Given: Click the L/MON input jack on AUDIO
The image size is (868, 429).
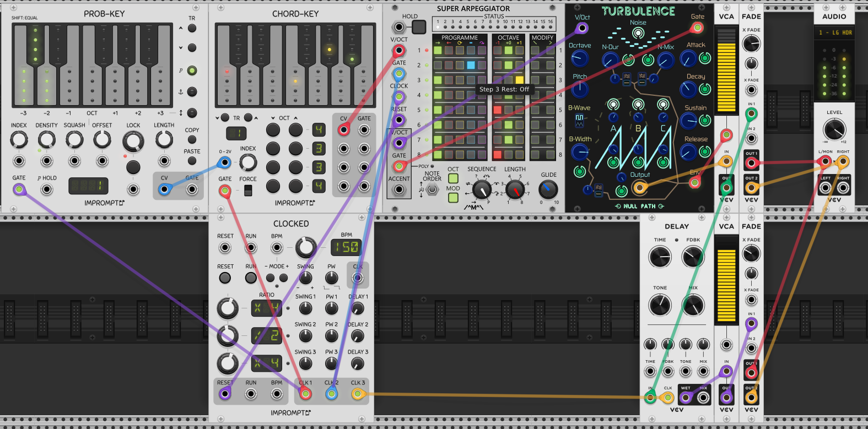Looking at the screenshot, I should coord(825,162).
